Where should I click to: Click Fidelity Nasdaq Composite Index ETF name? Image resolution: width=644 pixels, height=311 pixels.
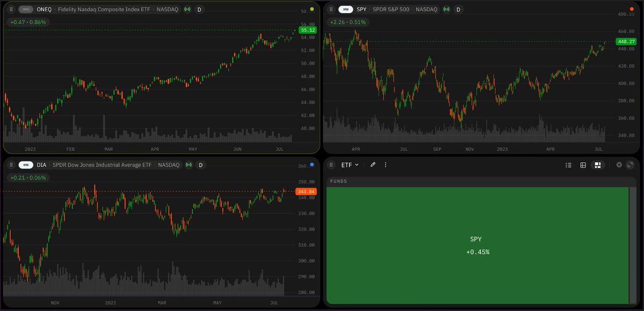pos(104,9)
